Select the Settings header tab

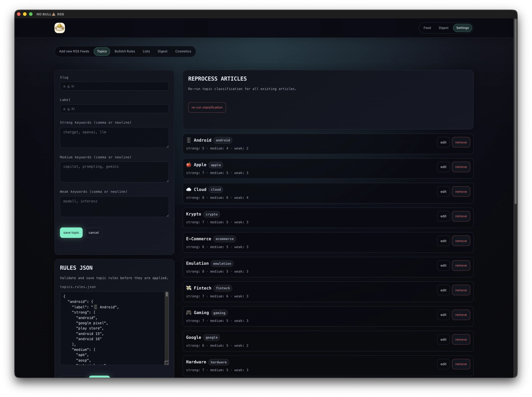pos(462,28)
